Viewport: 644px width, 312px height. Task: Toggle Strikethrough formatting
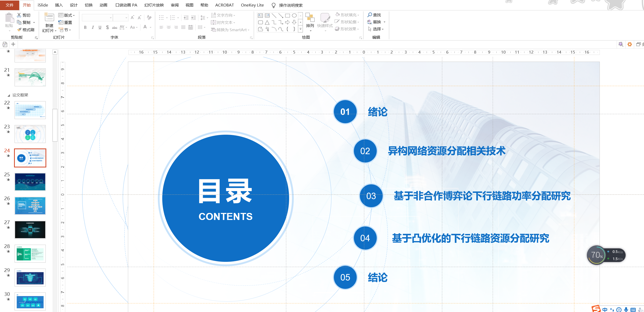click(114, 28)
